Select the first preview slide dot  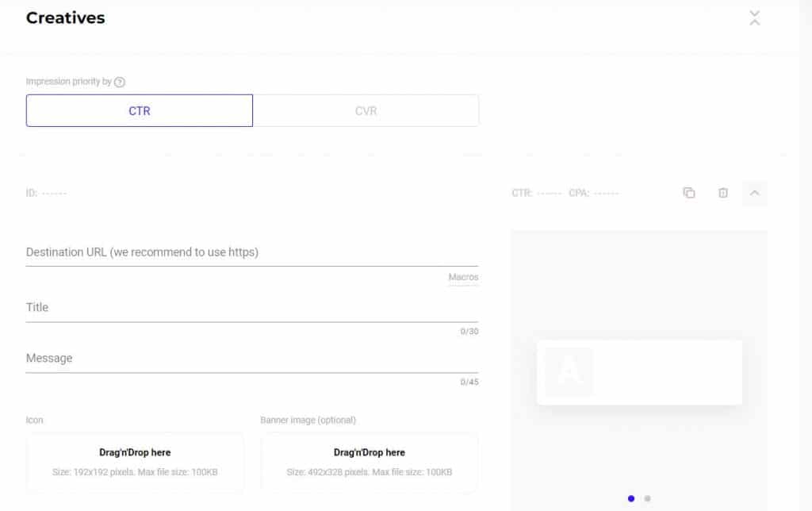pyautogui.click(x=630, y=498)
